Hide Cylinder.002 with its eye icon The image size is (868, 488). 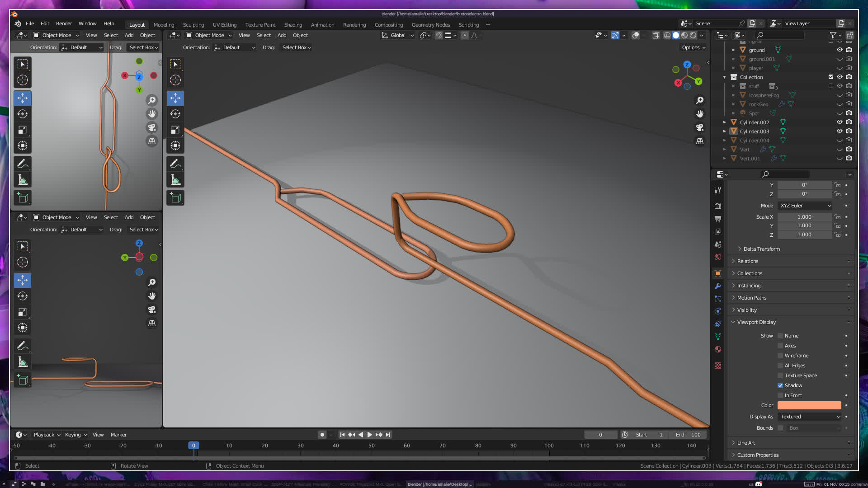pos(840,122)
